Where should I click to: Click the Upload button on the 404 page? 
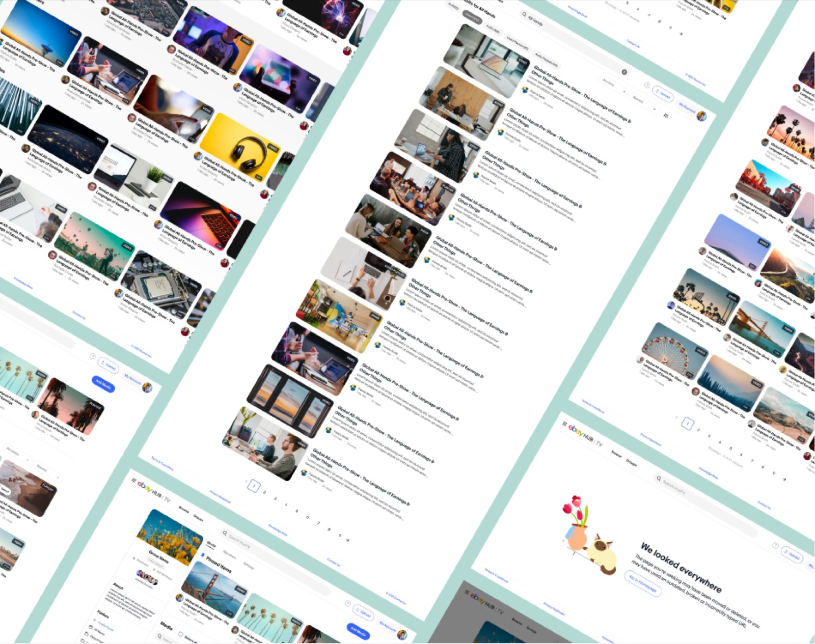pos(792,555)
